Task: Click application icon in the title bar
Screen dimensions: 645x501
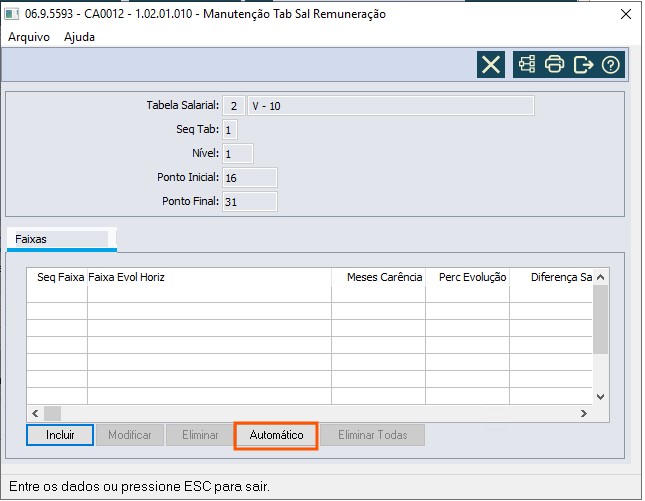Action: coord(12,14)
